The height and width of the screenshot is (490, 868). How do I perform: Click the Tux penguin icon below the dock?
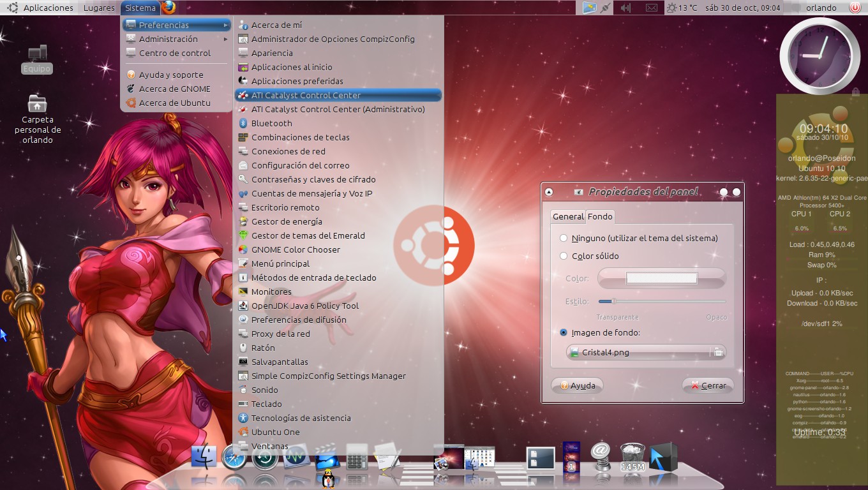[329, 479]
